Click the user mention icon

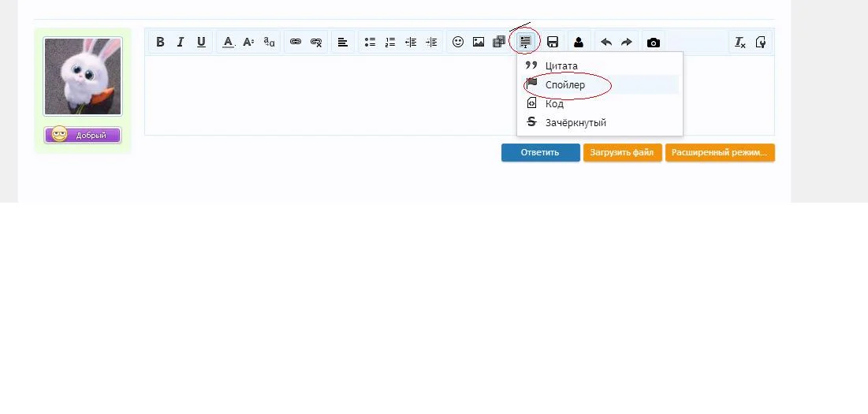tap(579, 42)
